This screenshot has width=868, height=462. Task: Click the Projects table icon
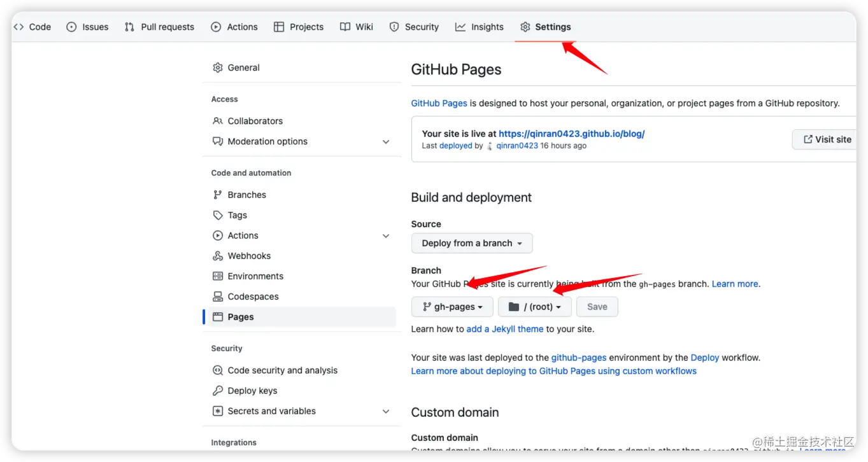279,27
